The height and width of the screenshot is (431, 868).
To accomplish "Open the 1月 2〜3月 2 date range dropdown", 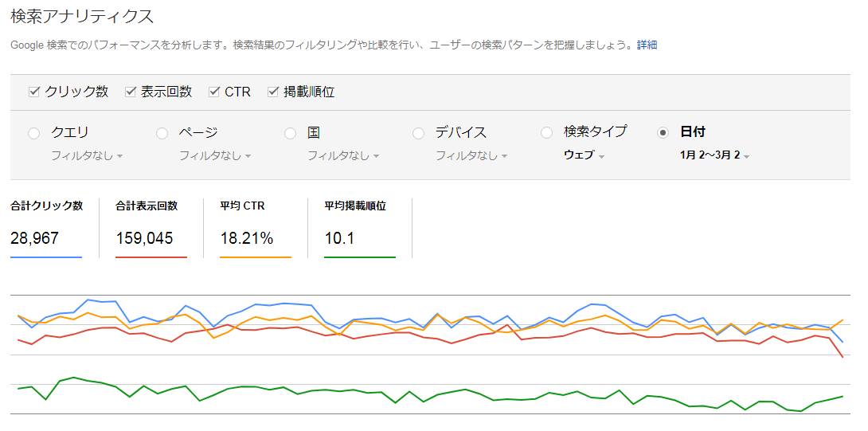I will tap(714, 155).
